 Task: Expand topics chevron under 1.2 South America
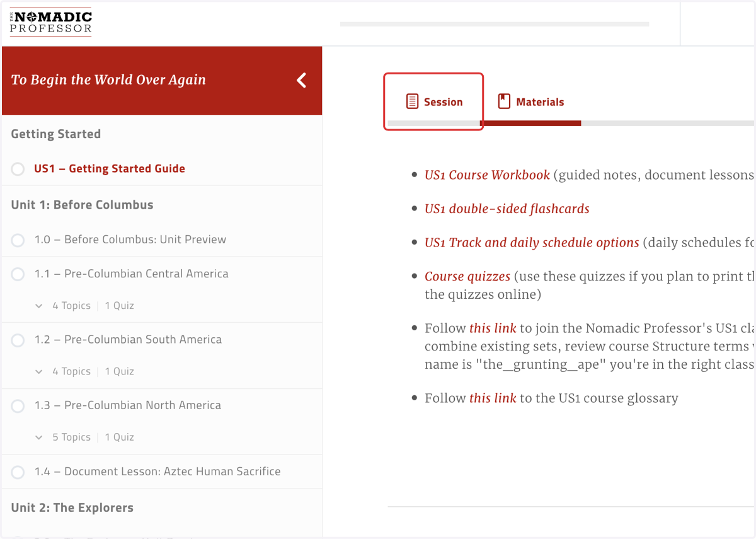click(x=39, y=372)
